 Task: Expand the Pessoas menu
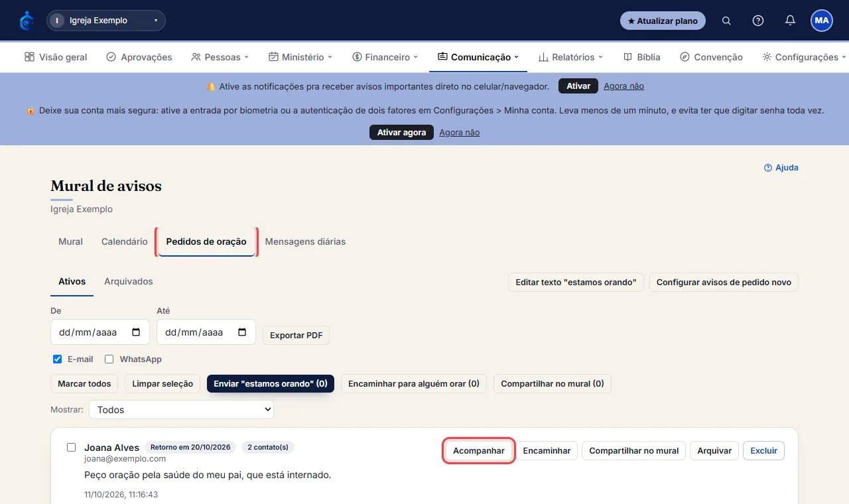220,57
